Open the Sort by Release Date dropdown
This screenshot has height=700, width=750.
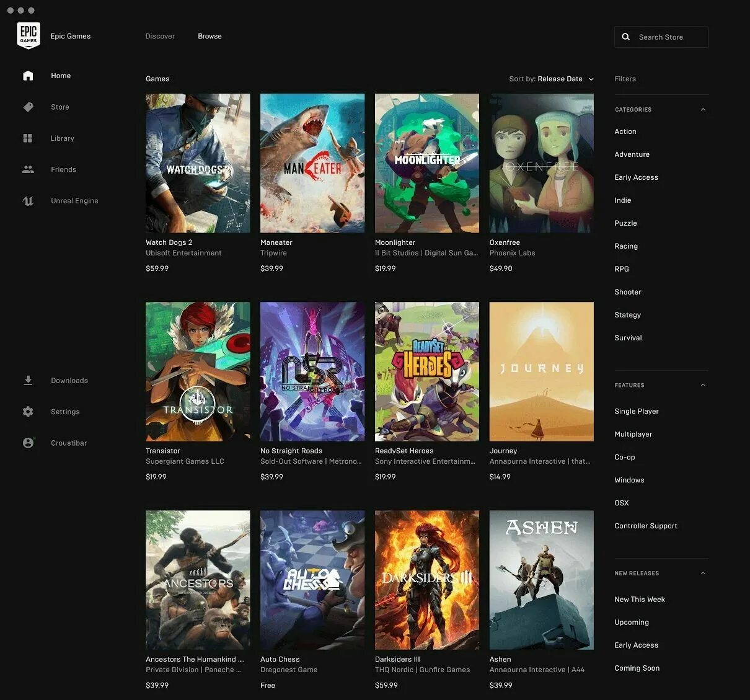pos(551,79)
